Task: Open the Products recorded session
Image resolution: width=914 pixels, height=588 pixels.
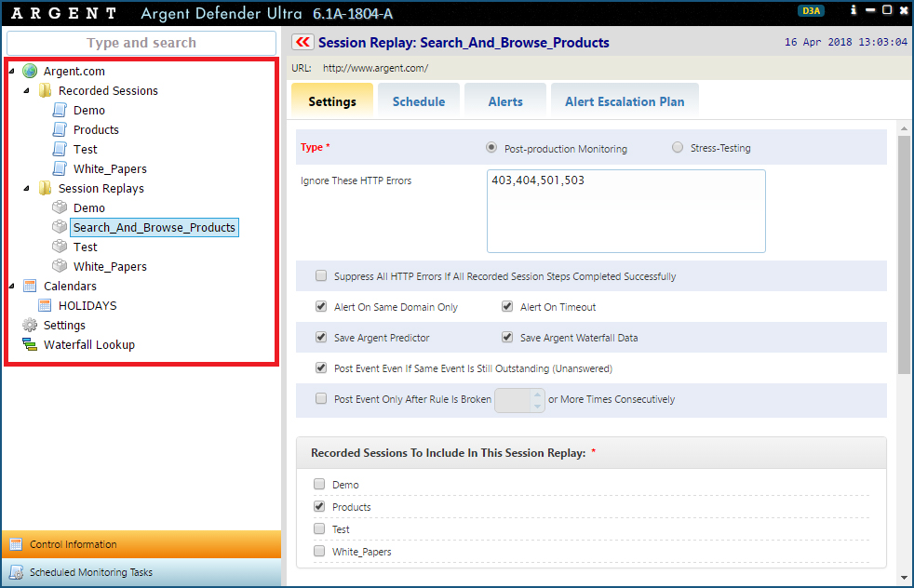Action: click(x=96, y=130)
